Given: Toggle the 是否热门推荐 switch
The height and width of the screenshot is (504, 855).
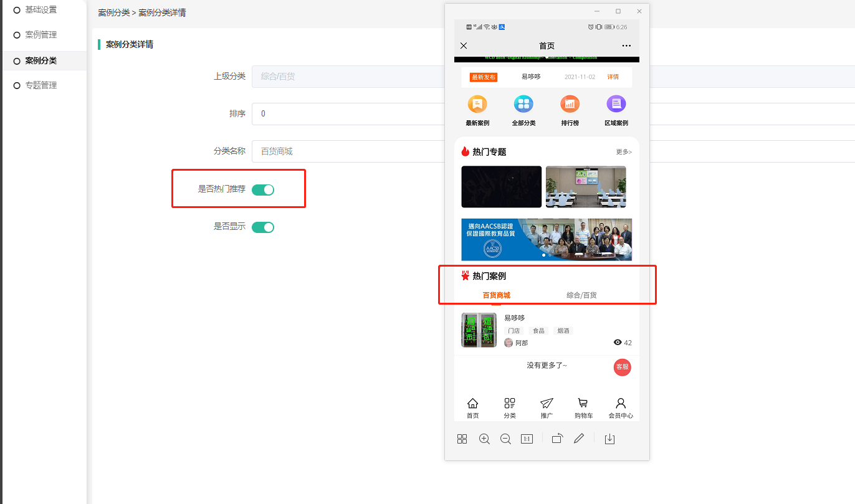Looking at the screenshot, I should [x=263, y=189].
